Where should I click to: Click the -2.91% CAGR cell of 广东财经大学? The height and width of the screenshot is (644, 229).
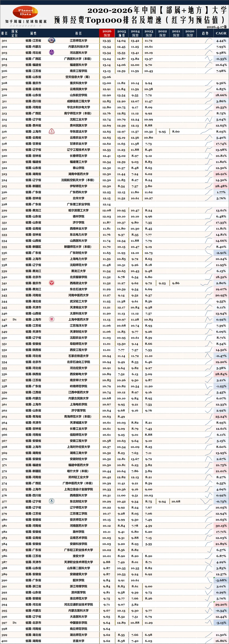click(x=221, y=253)
